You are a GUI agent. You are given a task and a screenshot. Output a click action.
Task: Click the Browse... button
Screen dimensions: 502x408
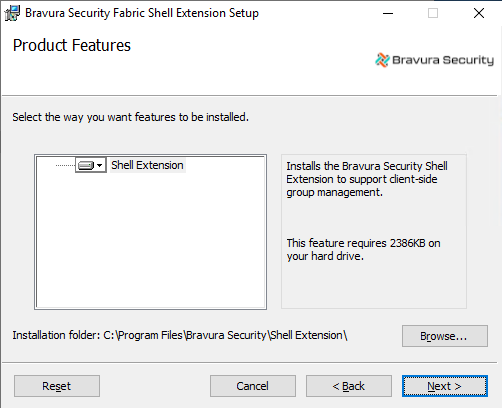click(x=445, y=336)
